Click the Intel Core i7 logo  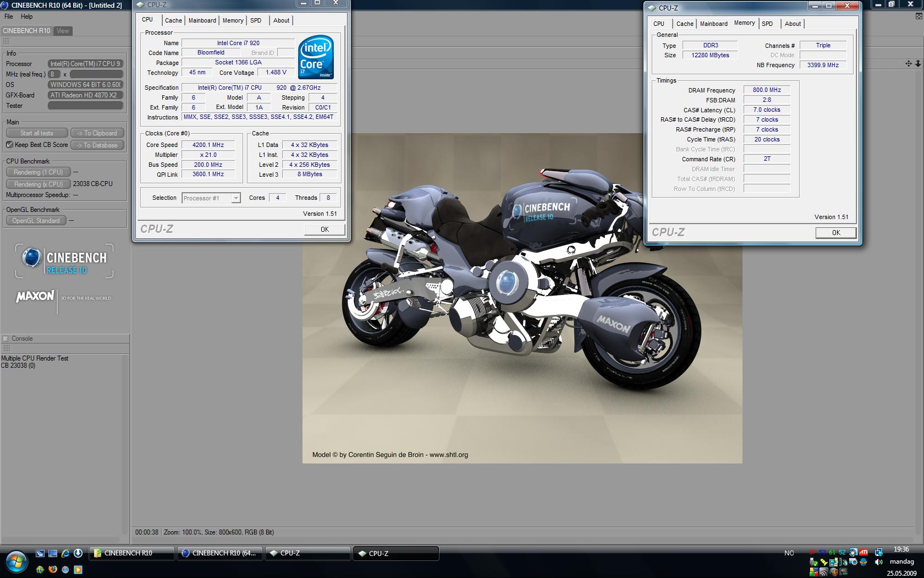316,57
